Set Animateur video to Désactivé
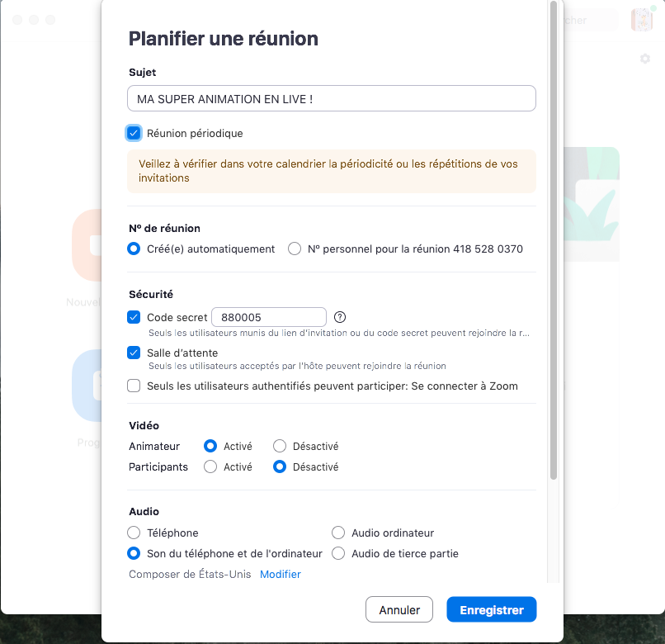Image resolution: width=665 pixels, height=644 pixels. [x=280, y=446]
